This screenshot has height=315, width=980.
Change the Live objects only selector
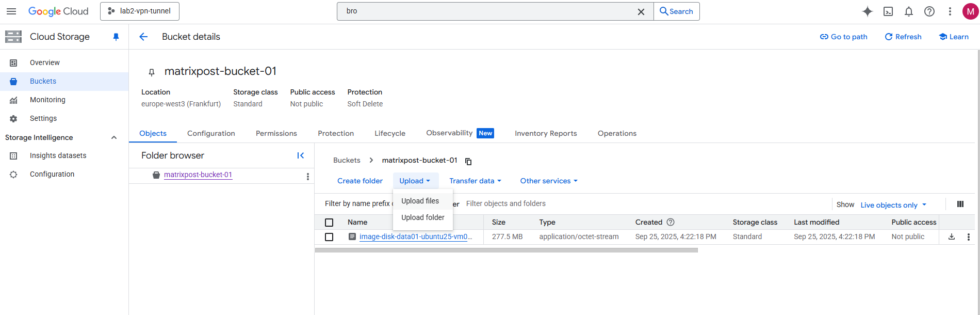pos(893,205)
